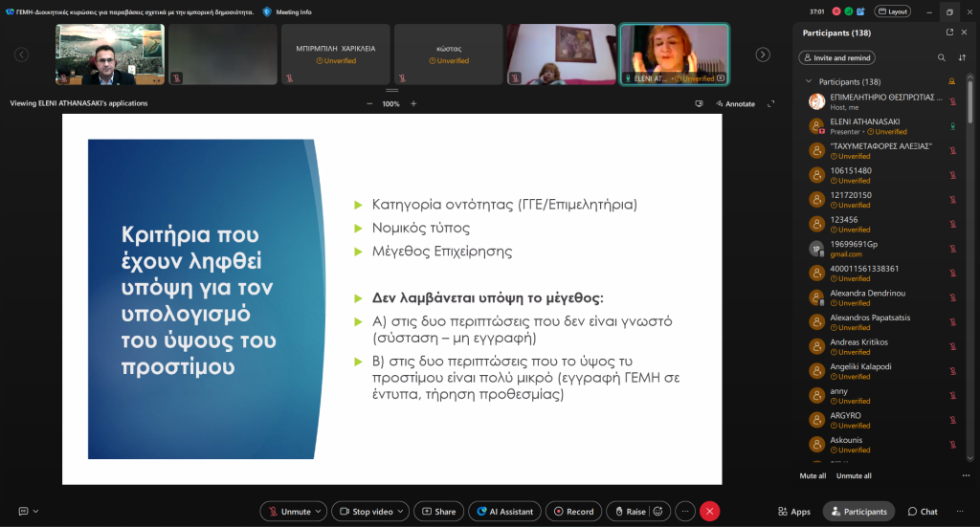980x527 pixels.
Task: Click the Invite and remind button
Action: [x=837, y=58]
